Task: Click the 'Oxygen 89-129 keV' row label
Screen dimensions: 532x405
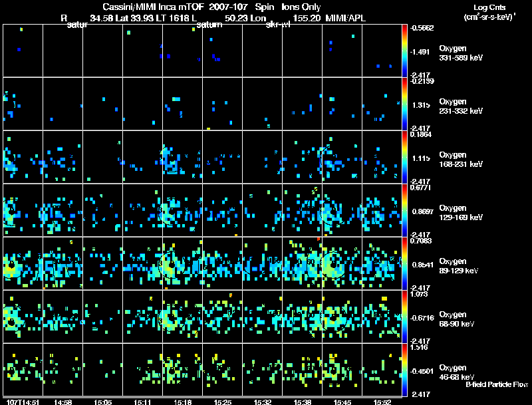Action: click(459, 266)
